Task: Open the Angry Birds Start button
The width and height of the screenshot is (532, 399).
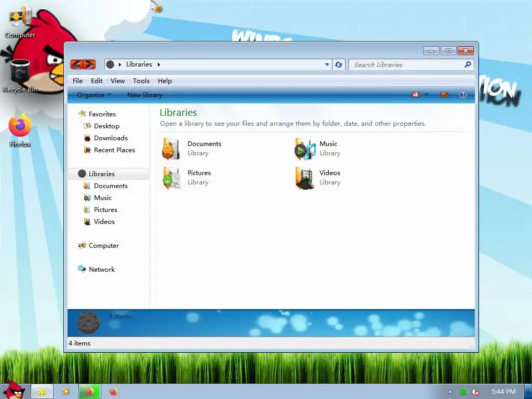Action: [x=14, y=390]
